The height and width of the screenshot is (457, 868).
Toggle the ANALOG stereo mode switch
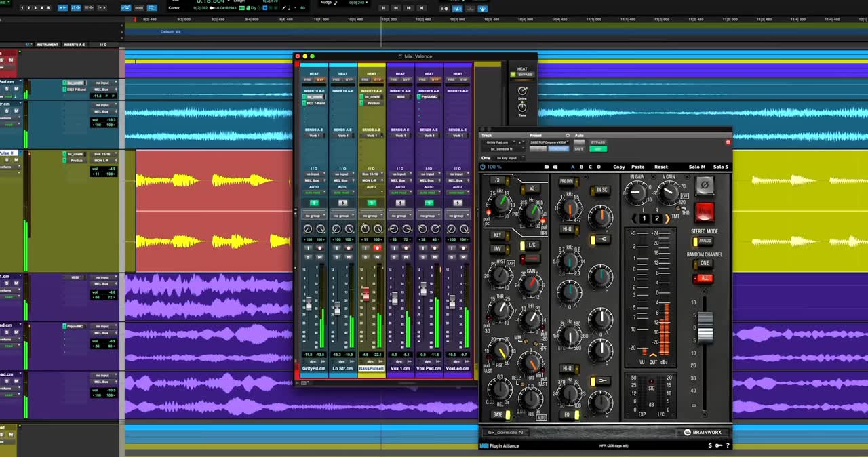click(703, 241)
